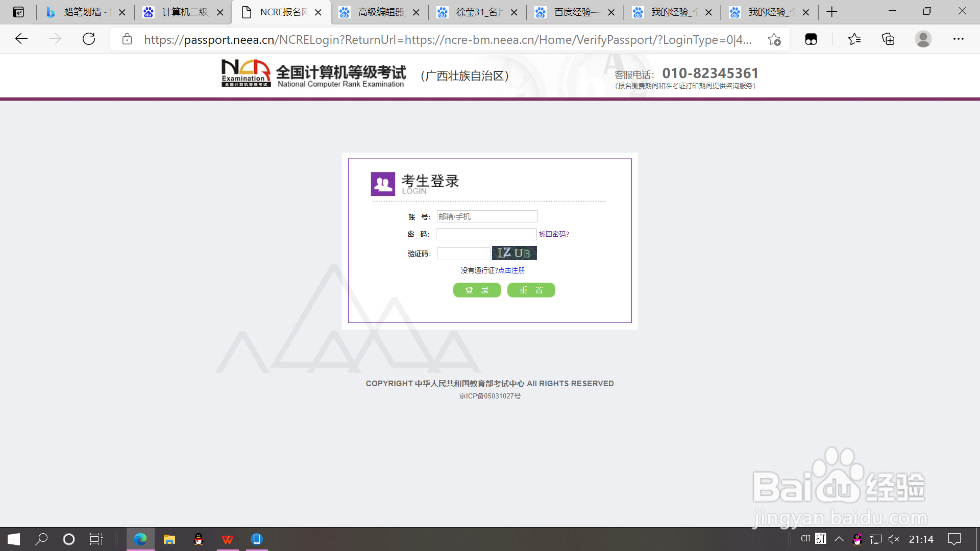Viewport: 980px width, 551px height.
Task: Add this page to favorites
Action: point(774,39)
